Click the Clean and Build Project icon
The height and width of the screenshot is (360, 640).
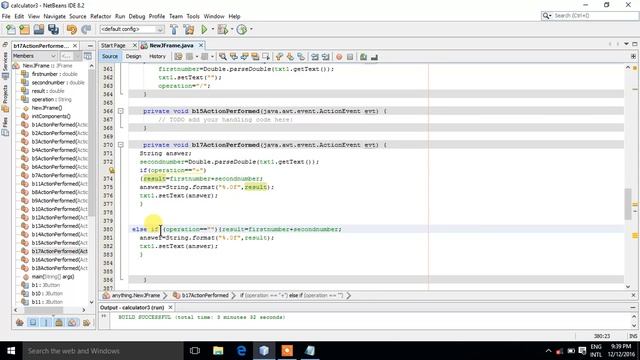point(189,29)
